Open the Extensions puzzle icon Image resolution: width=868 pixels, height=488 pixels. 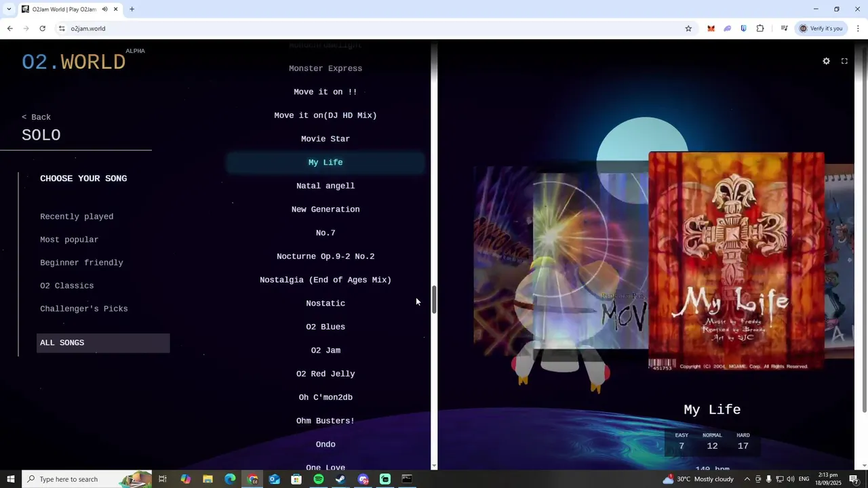point(760,28)
